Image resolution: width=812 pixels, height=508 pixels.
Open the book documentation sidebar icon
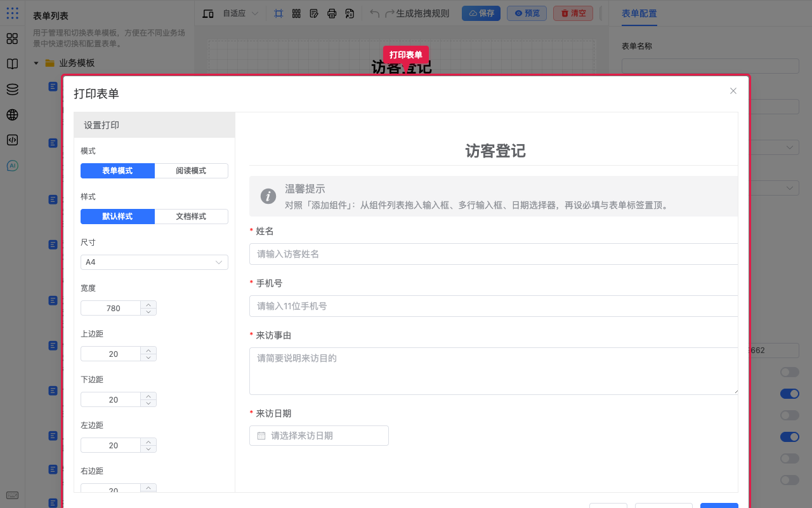tap(12, 64)
